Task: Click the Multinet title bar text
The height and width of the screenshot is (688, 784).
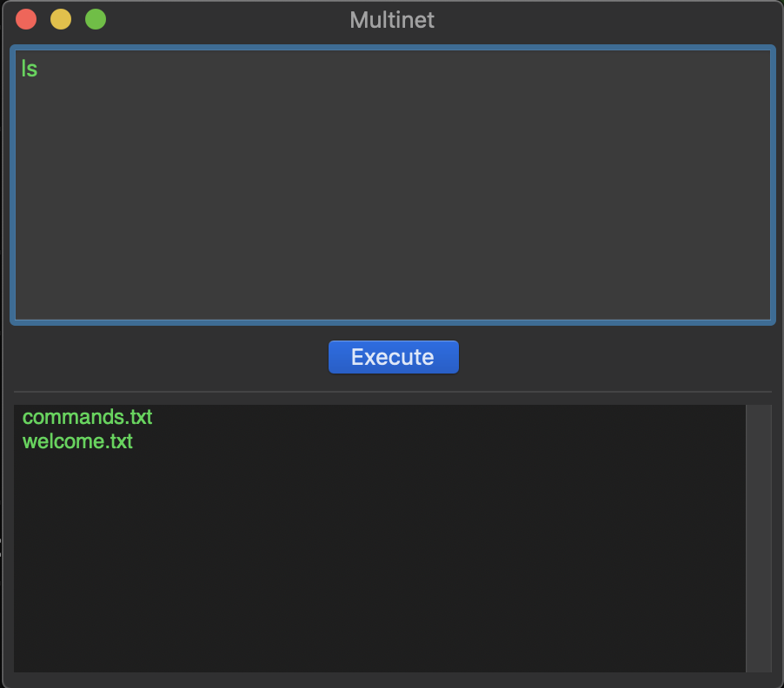Action: [392, 19]
